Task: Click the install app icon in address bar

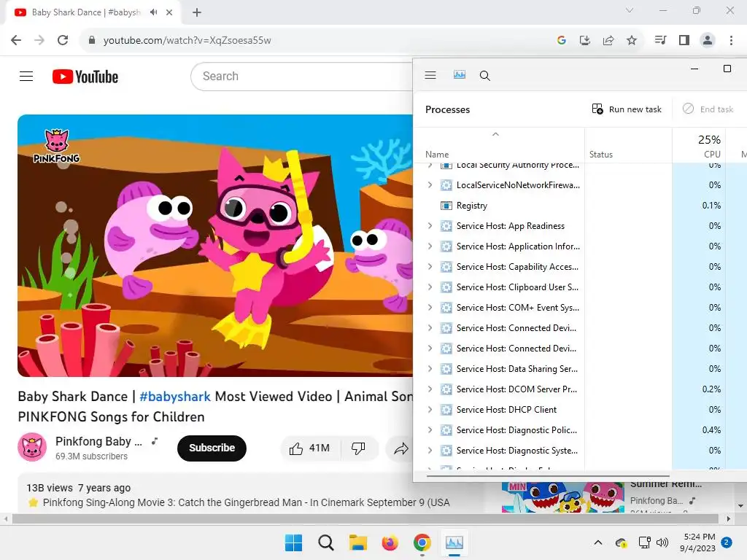Action: tap(585, 41)
